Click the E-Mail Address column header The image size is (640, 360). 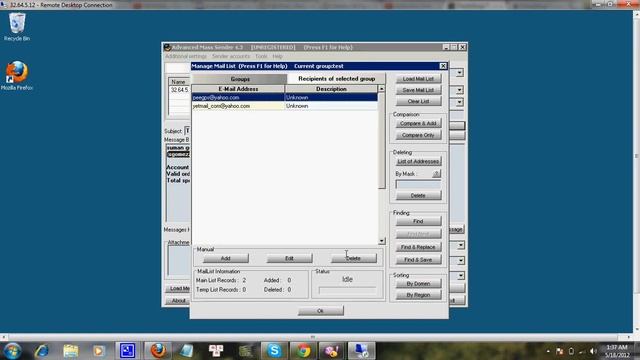coord(238,89)
